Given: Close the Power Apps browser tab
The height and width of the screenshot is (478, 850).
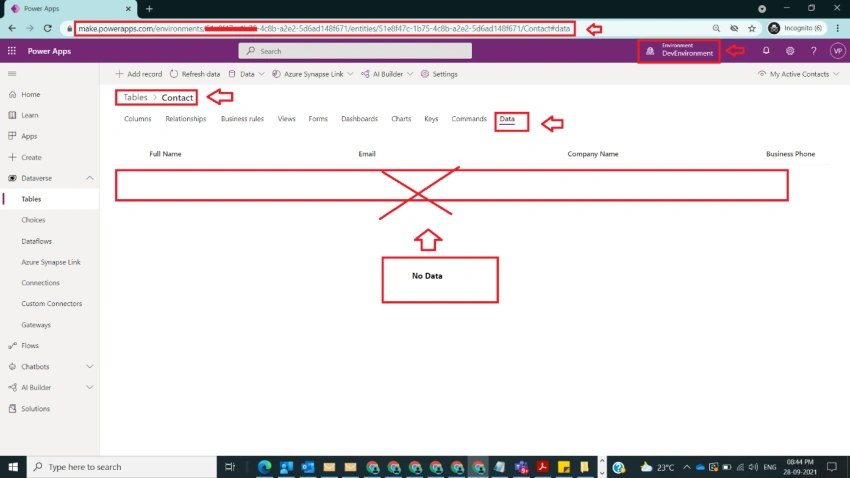Looking at the screenshot, I should (x=128, y=9).
